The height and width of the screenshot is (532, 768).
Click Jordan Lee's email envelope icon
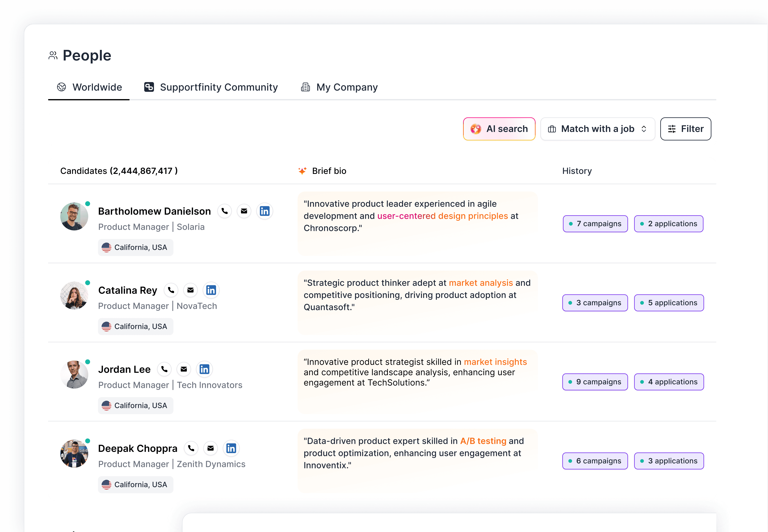184,369
